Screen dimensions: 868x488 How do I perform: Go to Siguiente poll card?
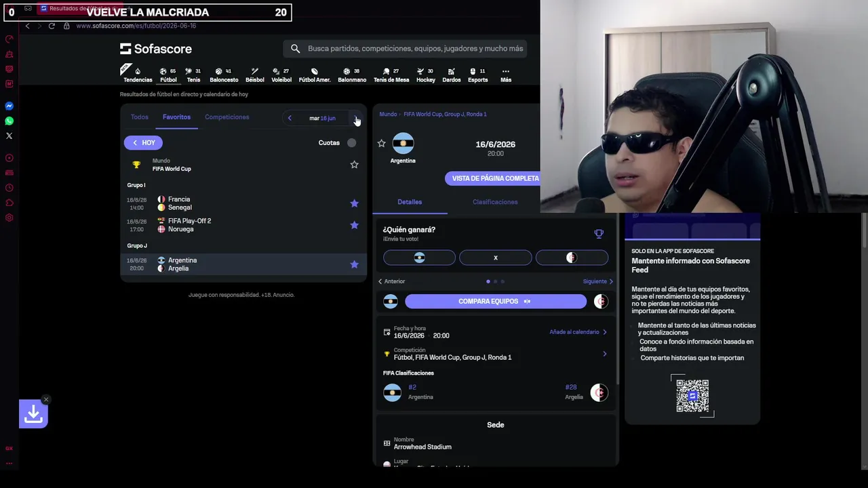(598, 281)
